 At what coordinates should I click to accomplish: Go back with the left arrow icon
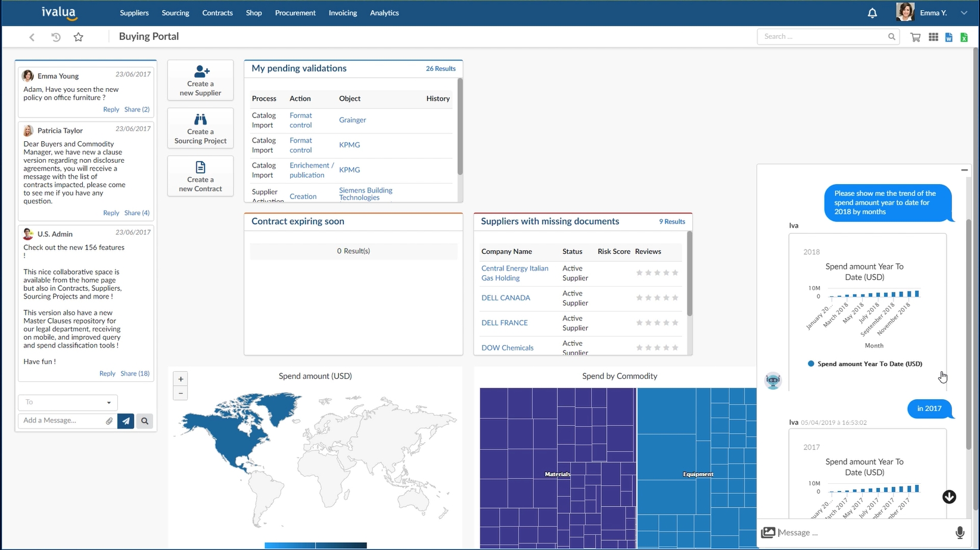tap(32, 37)
